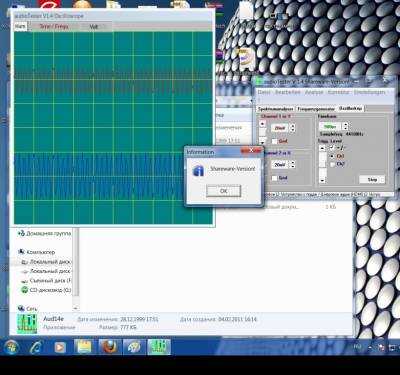Image resolution: width=400 pixels, height=375 pixels.
Task: Open Windows Media Player taskbar icon
Action: pyautogui.click(x=60, y=348)
